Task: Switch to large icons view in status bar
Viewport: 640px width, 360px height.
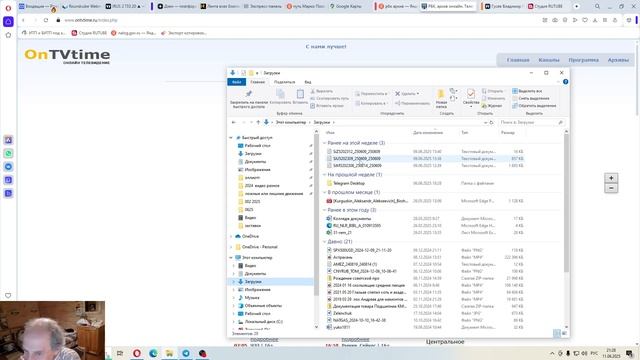Action: 564,333
